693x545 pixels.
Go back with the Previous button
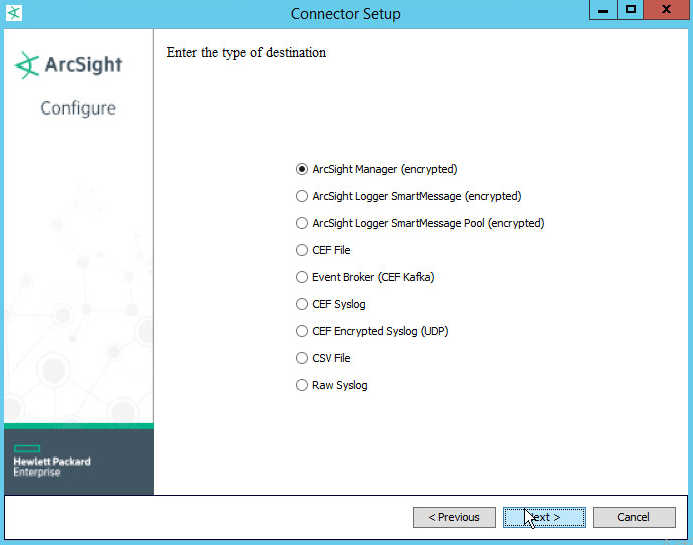(454, 517)
